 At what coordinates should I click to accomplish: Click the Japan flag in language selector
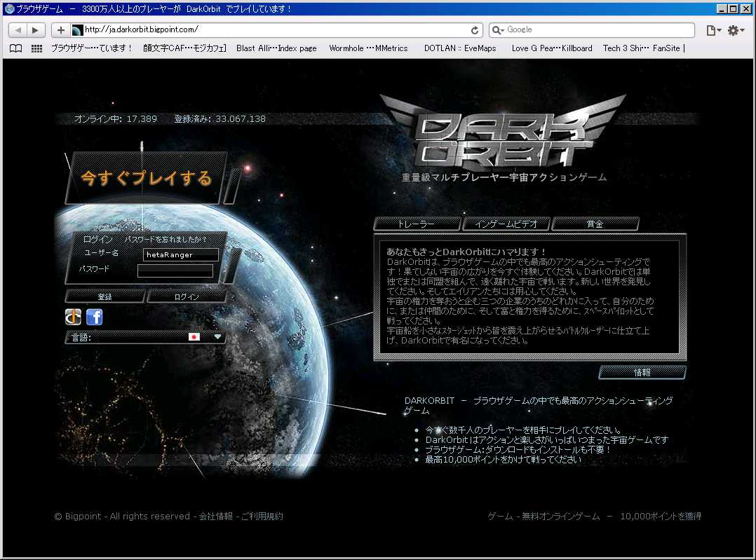[194, 337]
